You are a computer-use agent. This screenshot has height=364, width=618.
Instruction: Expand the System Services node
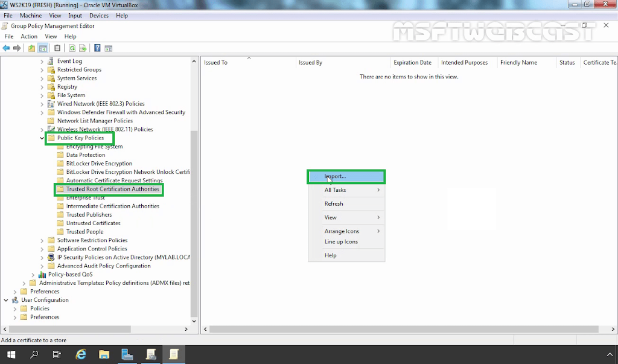(x=42, y=78)
